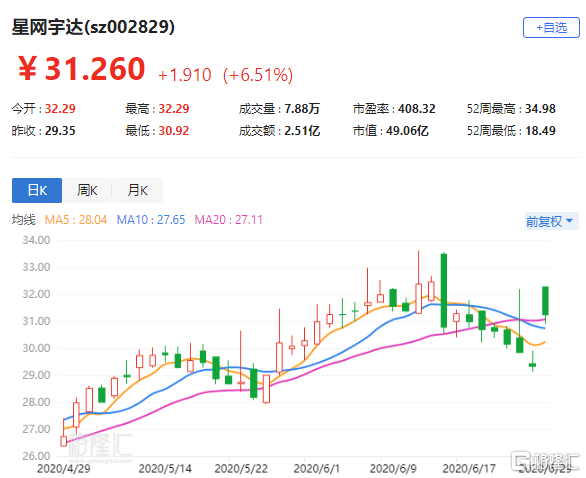The width and height of the screenshot is (586, 478).
Task: Click the 均线 label
Action: point(24,219)
